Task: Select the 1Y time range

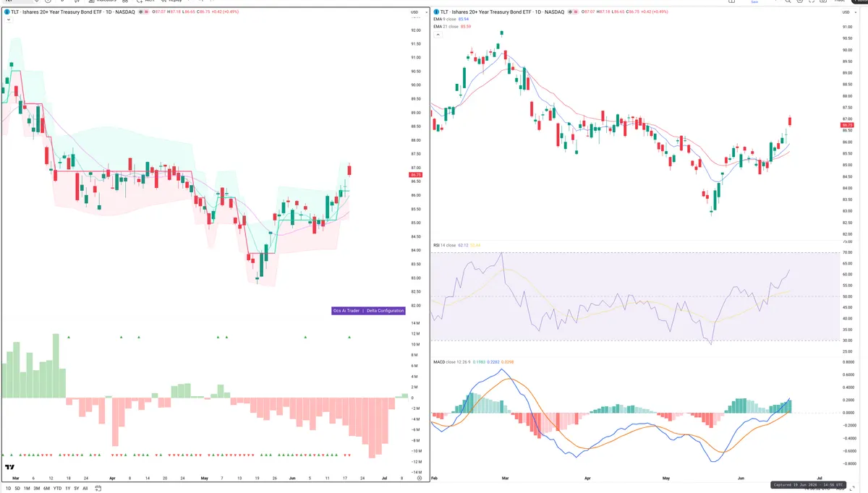Action: (x=68, y=489)
